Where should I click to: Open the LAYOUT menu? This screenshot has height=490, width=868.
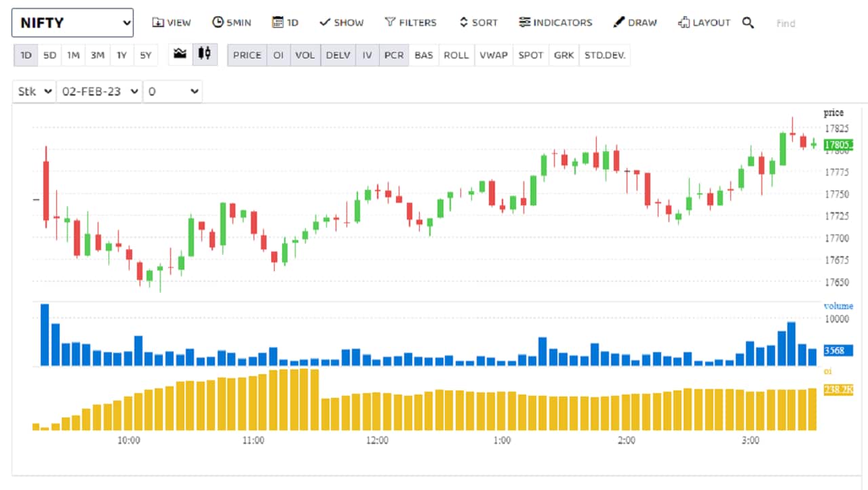pos(704,23)
